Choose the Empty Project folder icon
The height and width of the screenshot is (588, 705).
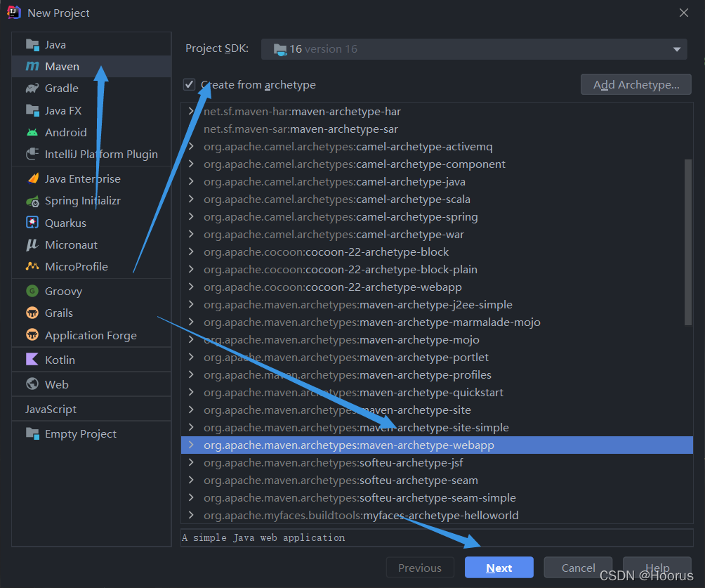[x=32, y=433]
